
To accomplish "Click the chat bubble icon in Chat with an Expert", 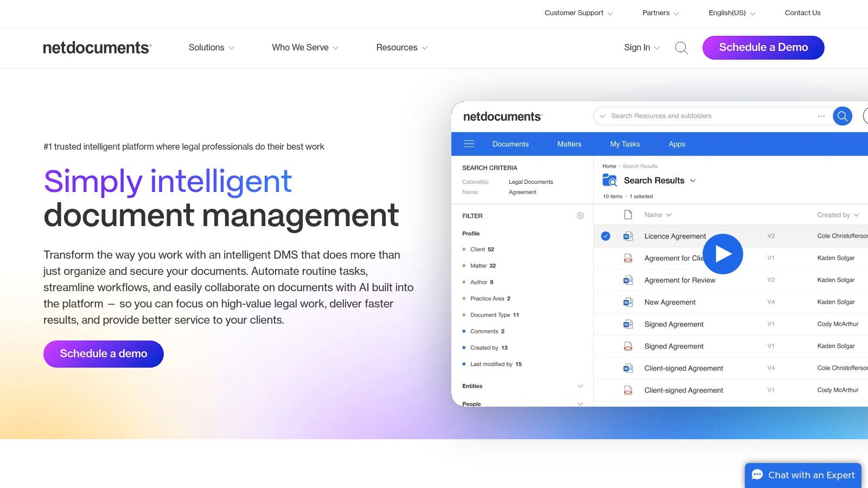I will (x=757, y=475).
